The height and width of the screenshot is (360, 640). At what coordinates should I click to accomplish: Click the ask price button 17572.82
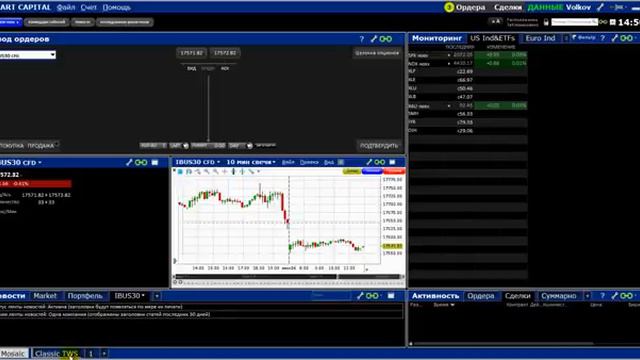225,53
